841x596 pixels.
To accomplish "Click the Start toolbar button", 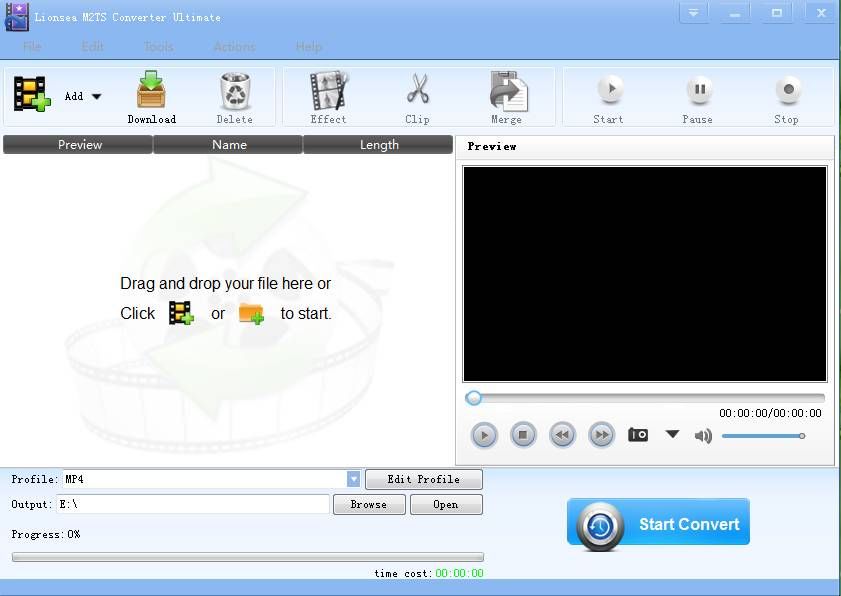I will pos(609,100).
